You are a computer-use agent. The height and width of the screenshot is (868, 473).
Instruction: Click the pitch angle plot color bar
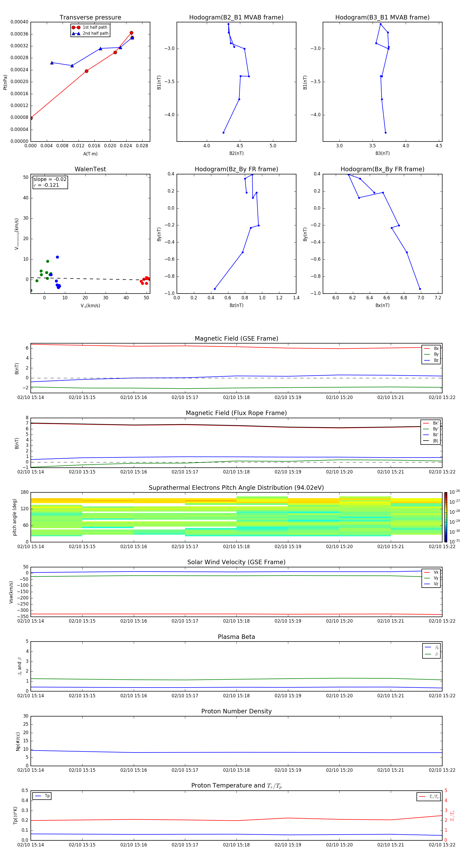click(x=446, y=517)
